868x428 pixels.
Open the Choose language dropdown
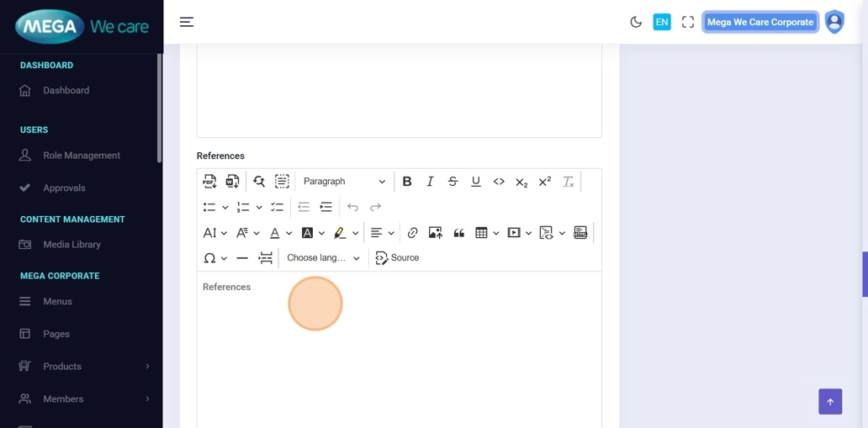pyautogui.click(x=323, y=258)
